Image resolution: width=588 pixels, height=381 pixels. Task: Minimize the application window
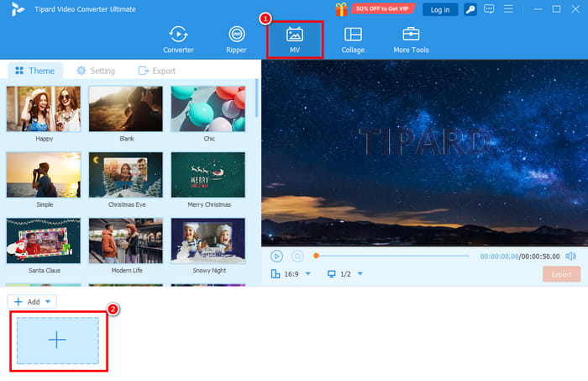(x=538, y=9)
